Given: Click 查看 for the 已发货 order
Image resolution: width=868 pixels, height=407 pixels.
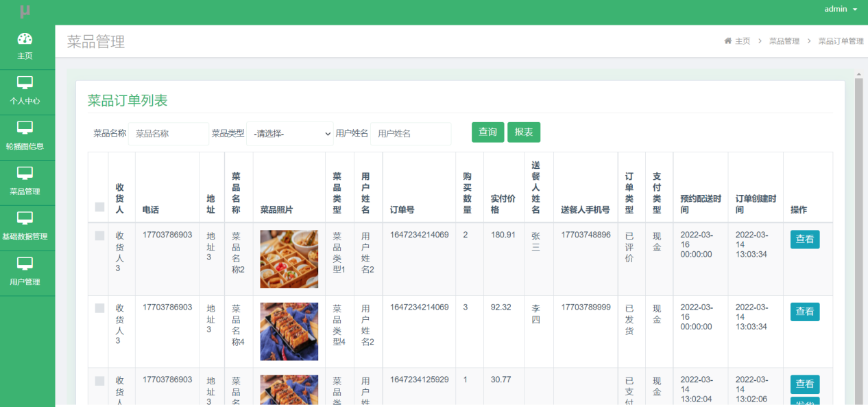Looking at the screenshot, I should [x=805, y=312].
